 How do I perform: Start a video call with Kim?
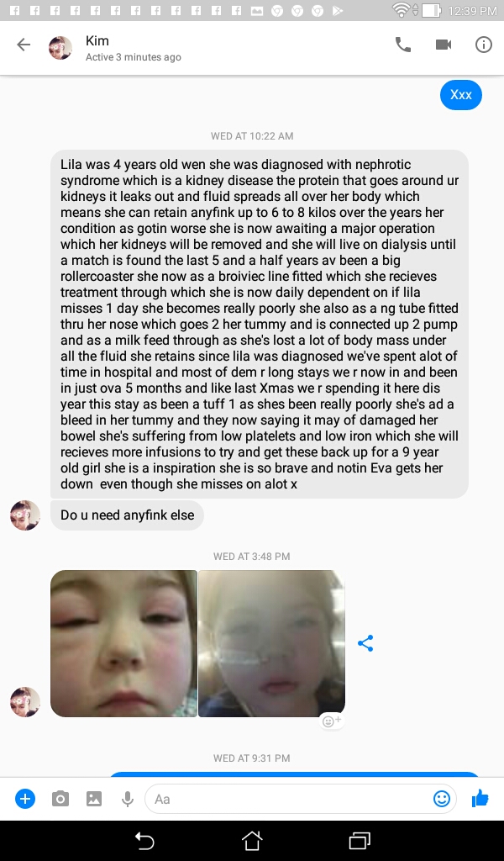[x=444, y=45]
